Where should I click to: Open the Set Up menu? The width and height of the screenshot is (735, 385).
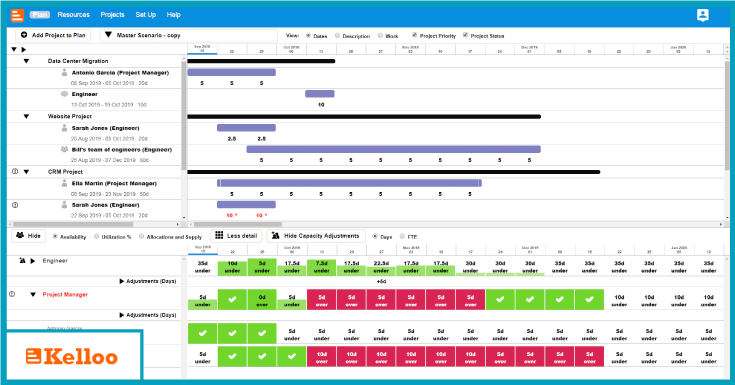point(146,15)
